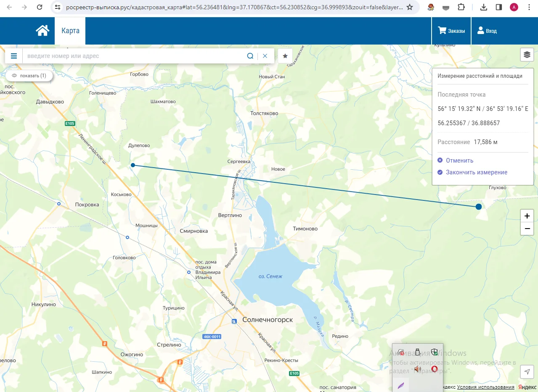Select the railway station marker near Покровка
Viewport: 538px width, 392px height.
point(59,203)
